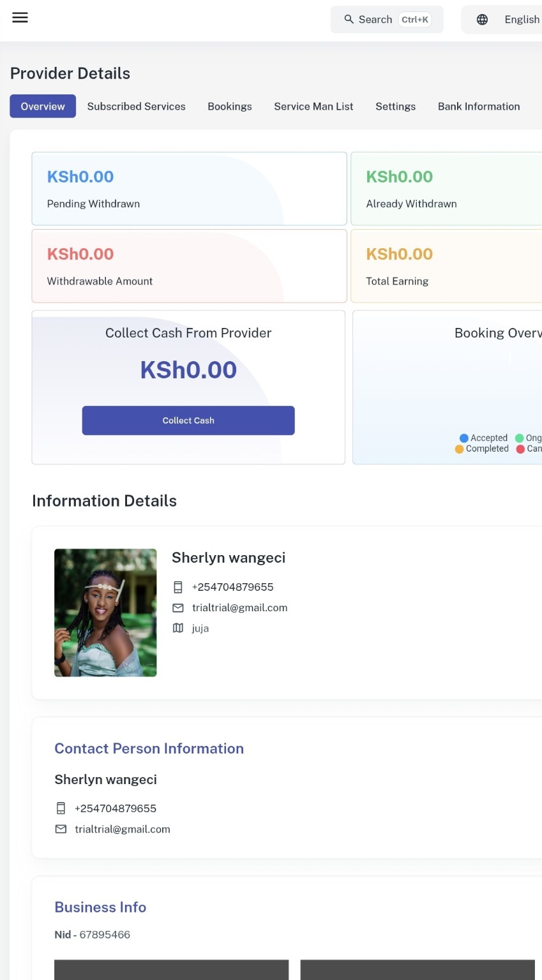Click the contact person phone icon
This screenshot has height=980, width=542.
coord(61,808)
